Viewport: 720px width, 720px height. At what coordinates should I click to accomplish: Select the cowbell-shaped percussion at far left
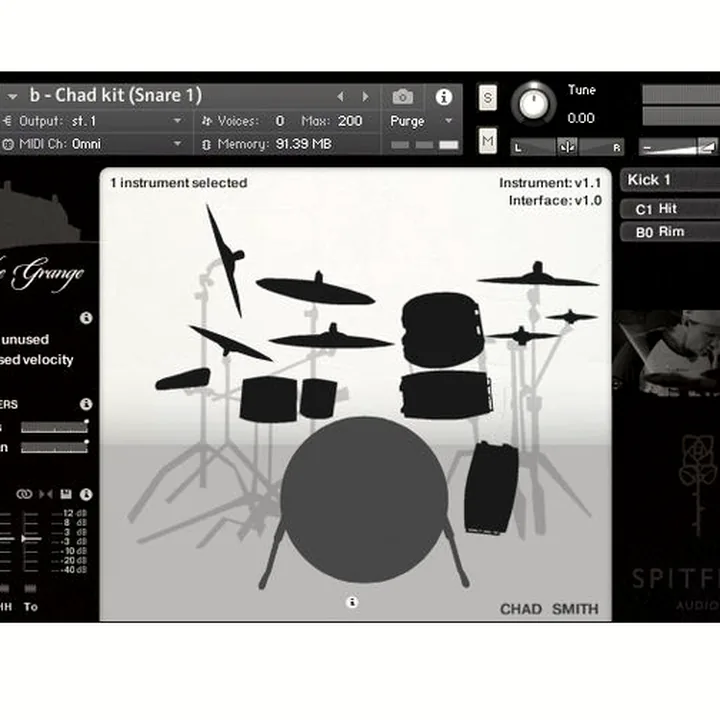point(183,379)
